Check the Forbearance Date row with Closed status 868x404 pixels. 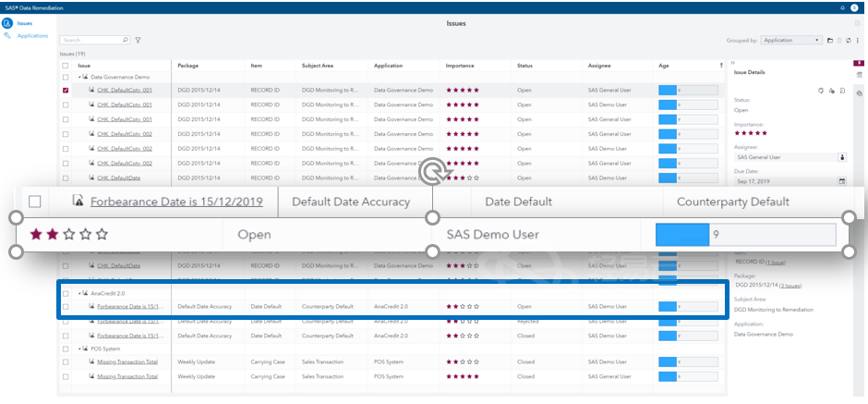click(x=66, y=336)
